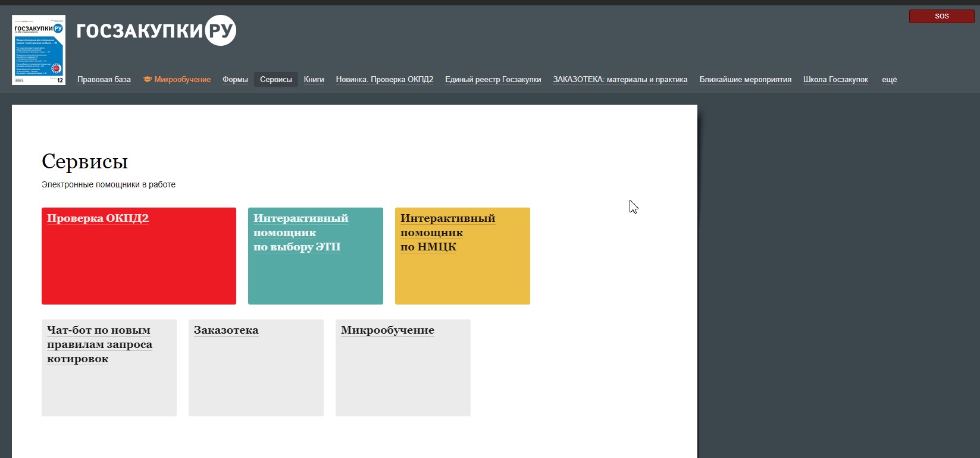Open the red Проверка ОКПД2 tile
Screen dimensions: 980x458
[139, 256]
